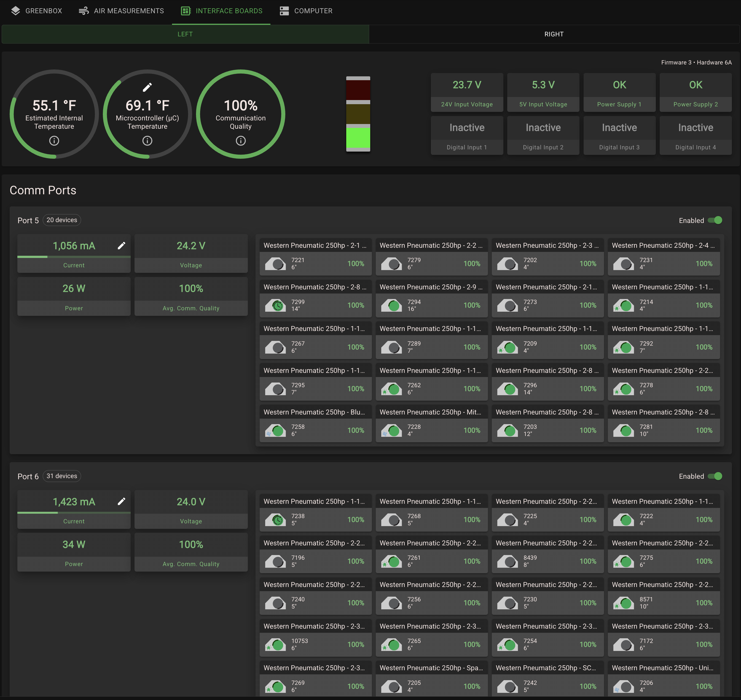Viewport: 741px width, 700px height.
Task: Show info for Communication Quality
Action: click(241, 141)
